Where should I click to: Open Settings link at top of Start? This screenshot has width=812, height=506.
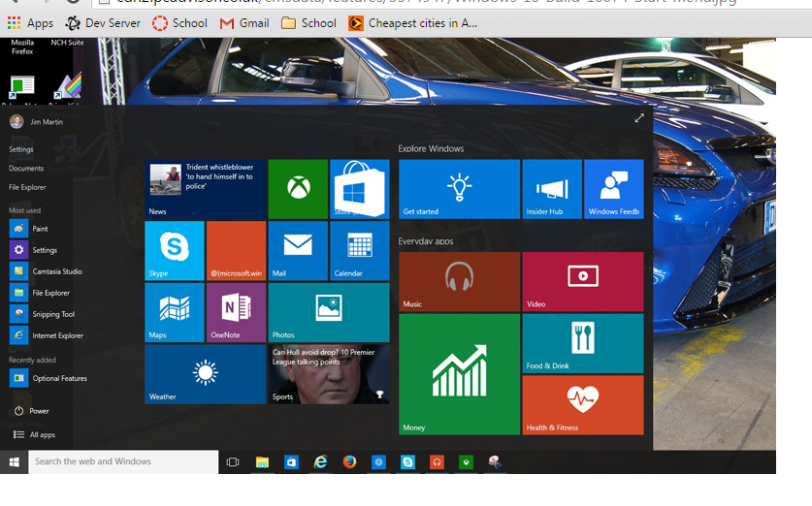tap(21, 149)
